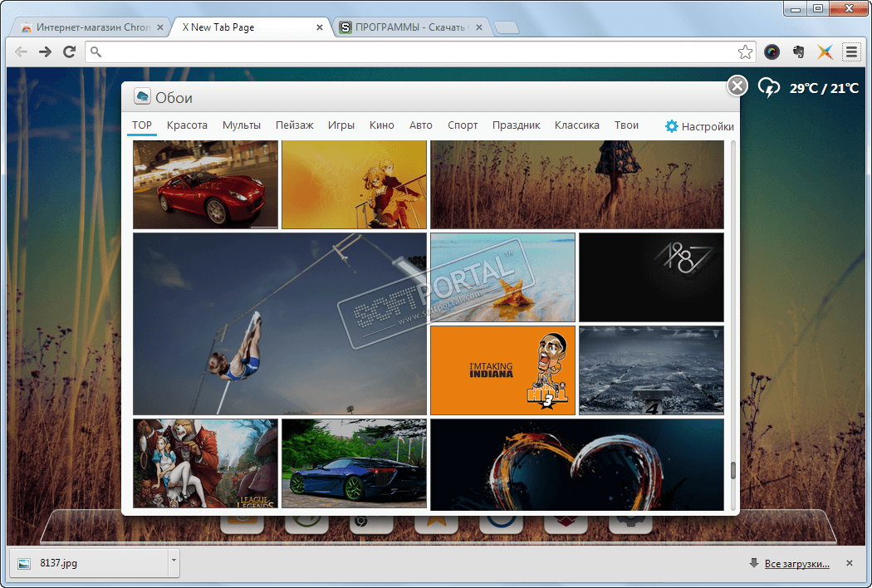Select the TOP wallpaper category

pyautogui.click(x=142, y=125)
